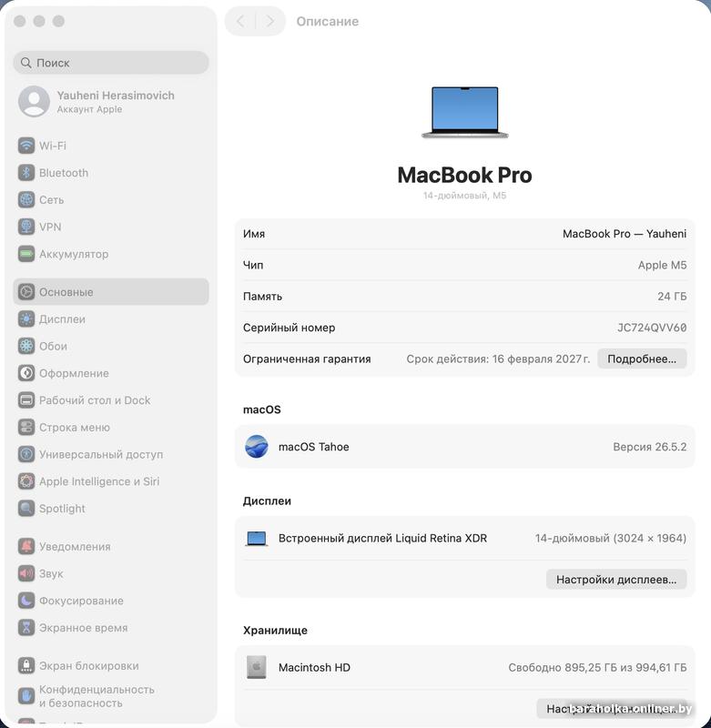
Task: Select Обои label in sidebar
Action: (x=53, y=347)
